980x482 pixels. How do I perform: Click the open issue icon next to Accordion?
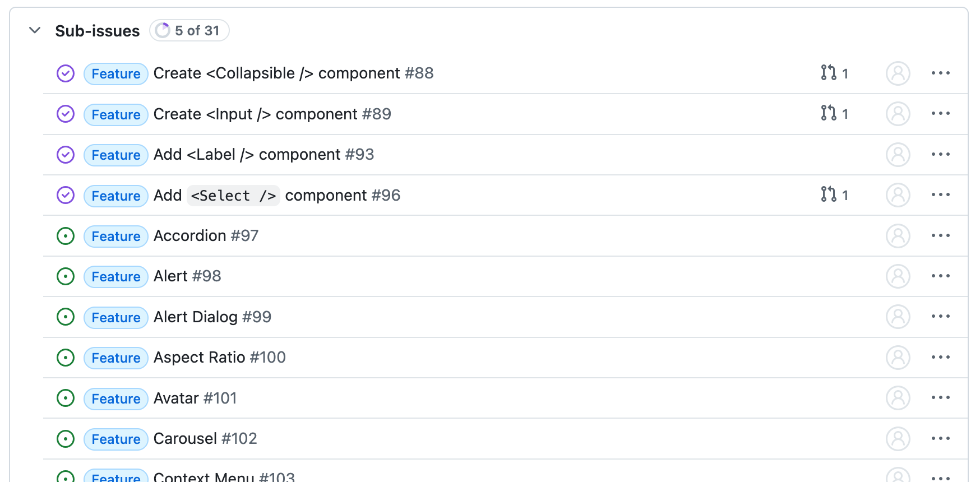tap(66, 236)
